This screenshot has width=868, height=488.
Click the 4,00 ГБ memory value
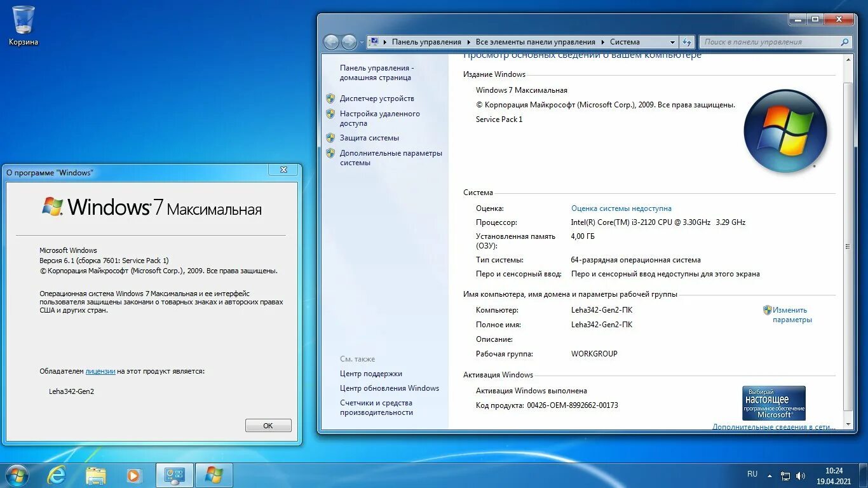583,236
